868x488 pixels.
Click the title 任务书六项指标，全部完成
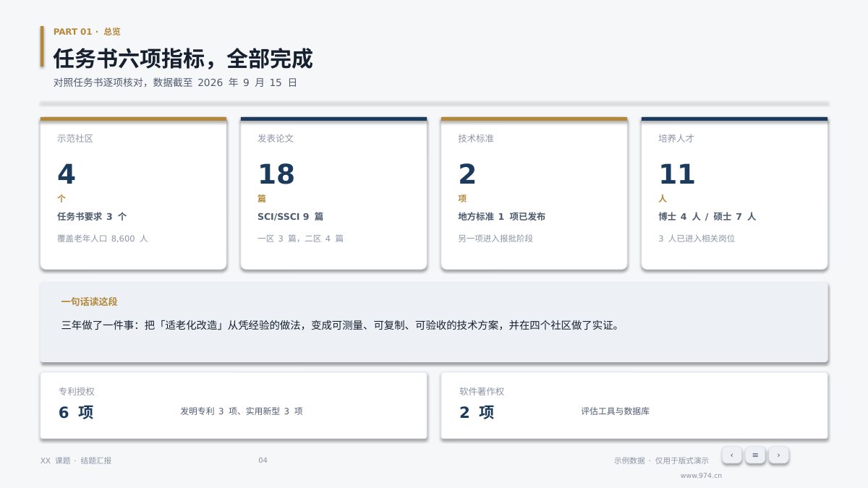click(x=183, y=59)
